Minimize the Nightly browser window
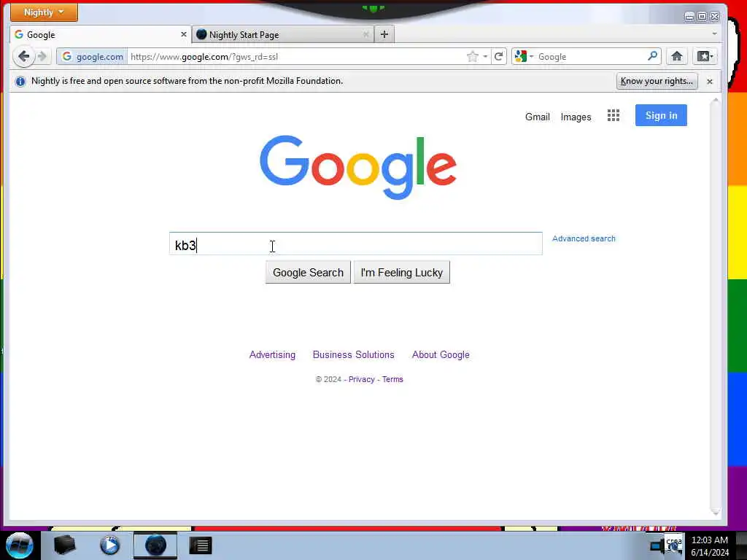 click(689, 17)
